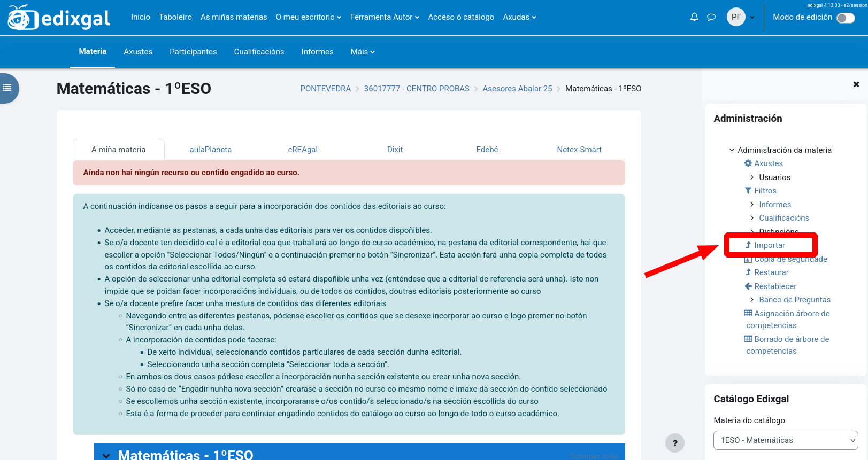Open the Participantes tab
The width and height of the screenshot is (868, 460).
[x=193, y=52]
